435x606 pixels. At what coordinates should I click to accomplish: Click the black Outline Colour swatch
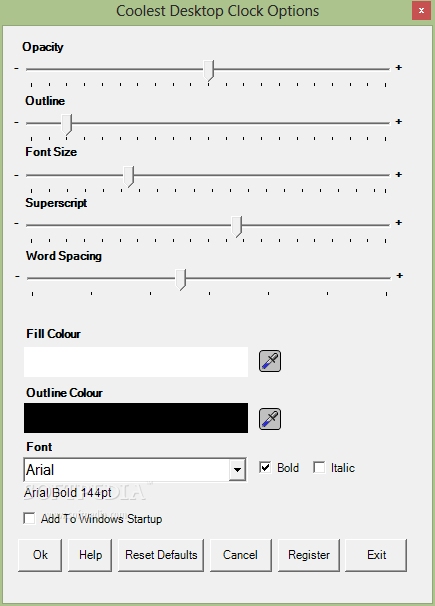point(136,418)
